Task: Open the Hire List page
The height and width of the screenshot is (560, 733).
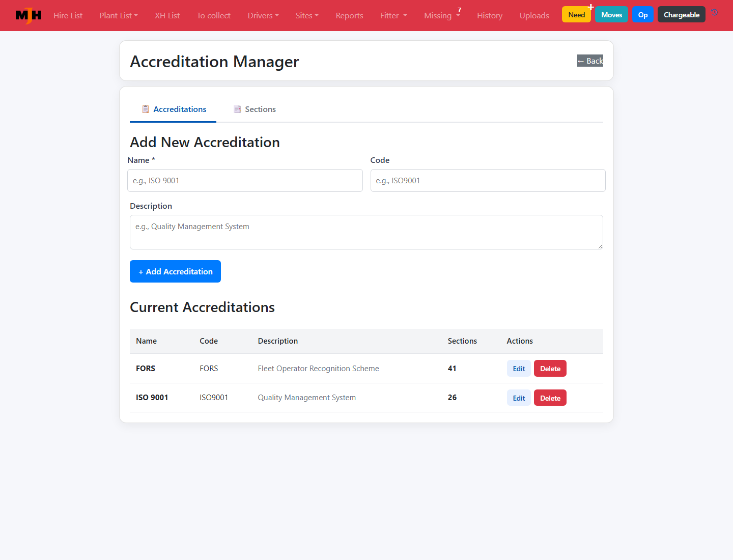Action: [68, 15]
